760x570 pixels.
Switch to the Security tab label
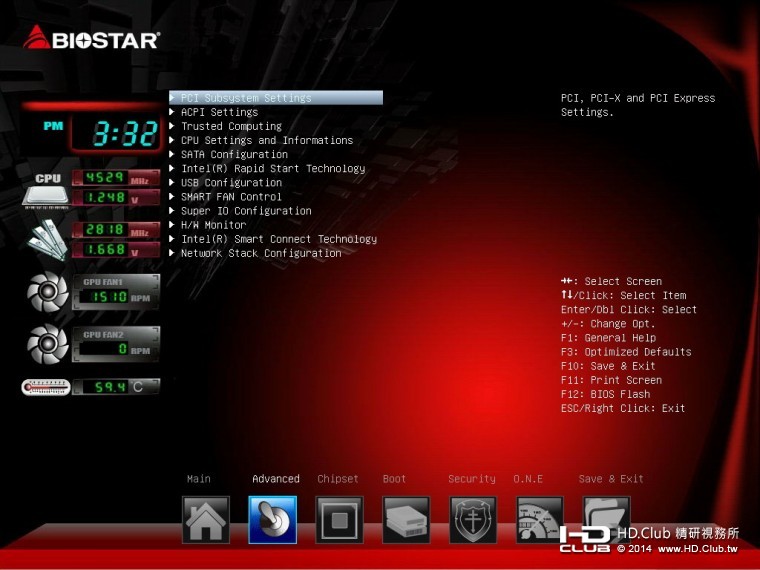click(472, 479)
